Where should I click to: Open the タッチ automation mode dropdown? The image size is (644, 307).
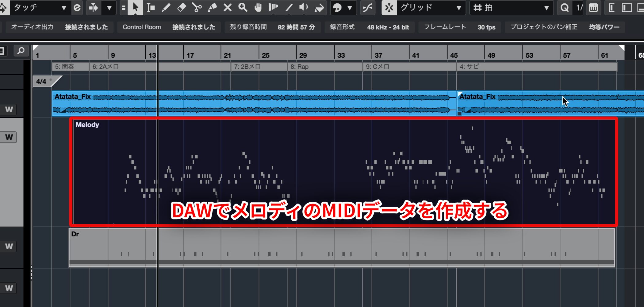point(40,7)
